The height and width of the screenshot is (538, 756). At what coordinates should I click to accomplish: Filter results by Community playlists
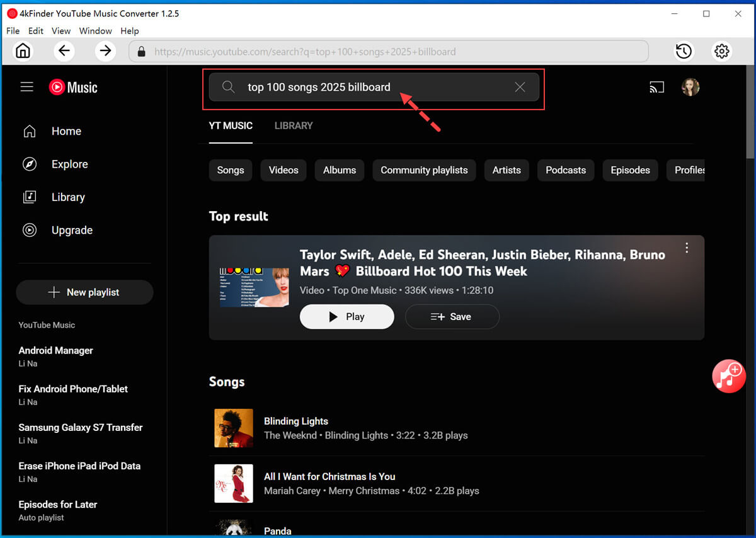424,170
